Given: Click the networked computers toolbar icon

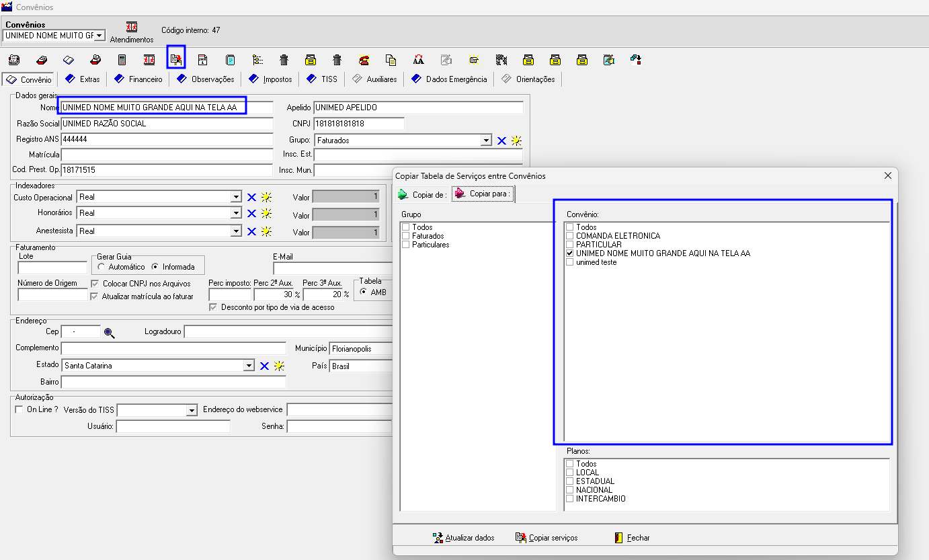Looking at the screenshot, I should [635, 60].
